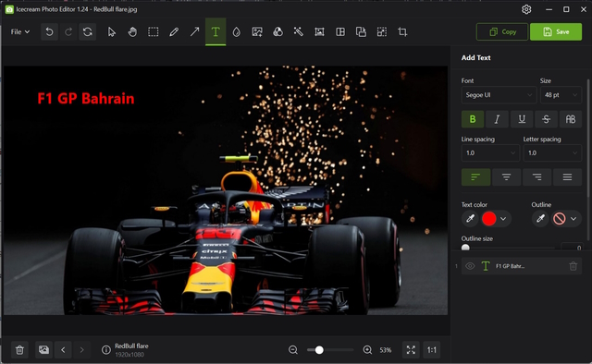592x364 pixels.
Task: Select the magic wand enhance tool
Action: pyautogui.click(x=299, y=32)
